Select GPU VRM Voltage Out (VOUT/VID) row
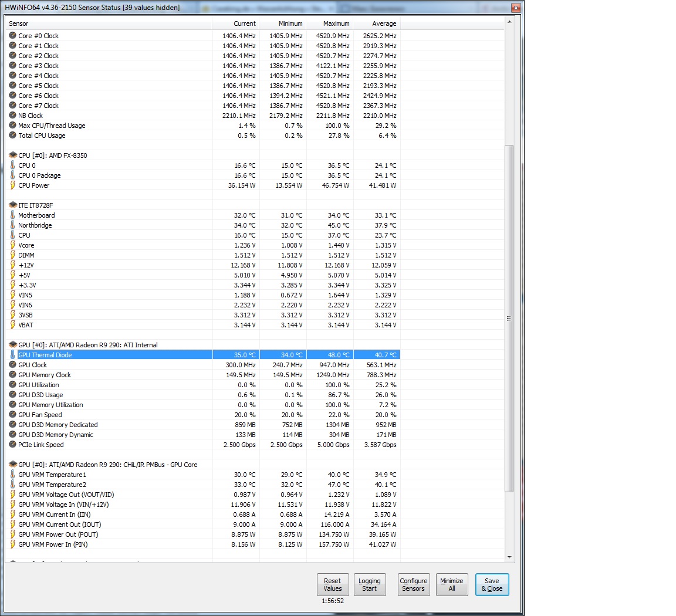676x616 pixels. click(x=202, y=494)
